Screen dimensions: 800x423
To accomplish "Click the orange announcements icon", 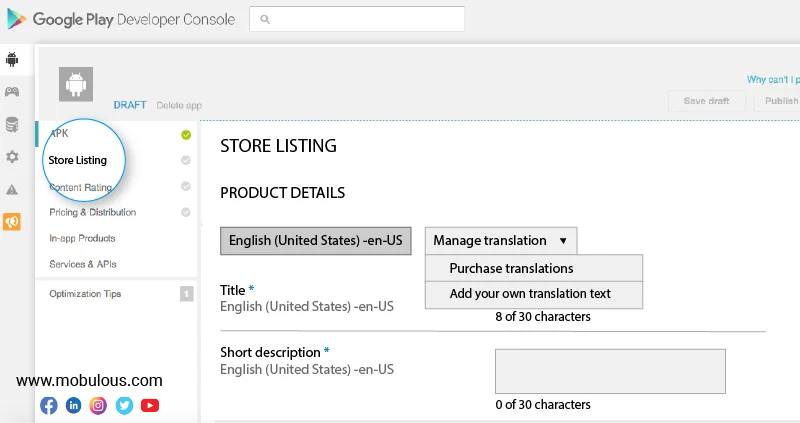I will click(12, 221).
